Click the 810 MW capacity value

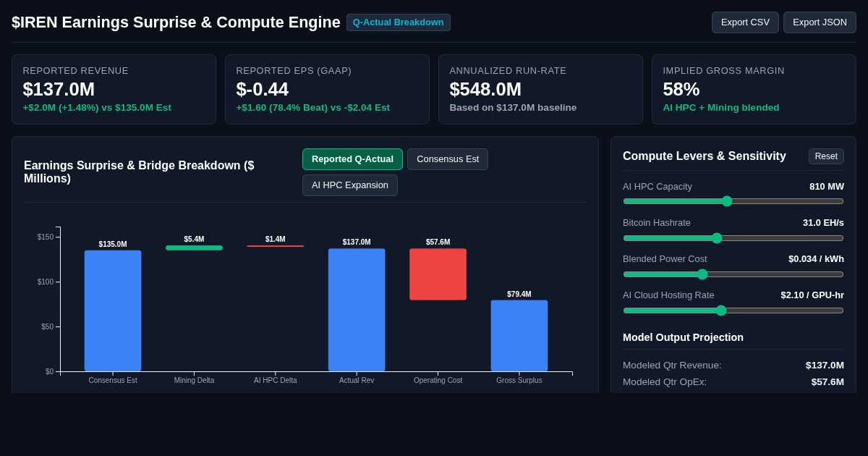tap(827, 186)
